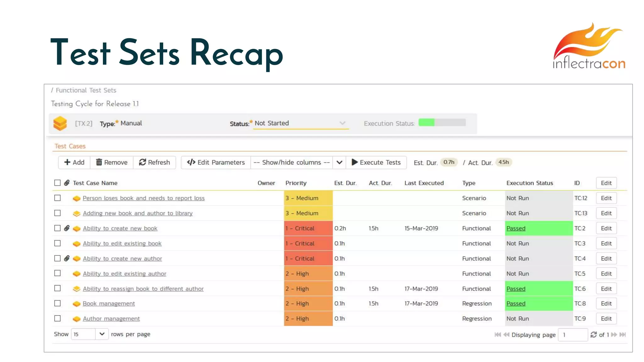The height and width of the screenshot is (362, 644).
Task: Go to previous page using the rewind icon
Action: pyautogui.click(x=506, y=335)
